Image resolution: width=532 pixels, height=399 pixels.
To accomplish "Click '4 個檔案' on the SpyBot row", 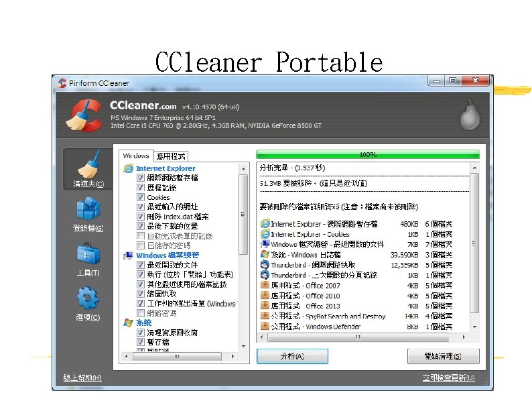I will (x=439, y=316).
